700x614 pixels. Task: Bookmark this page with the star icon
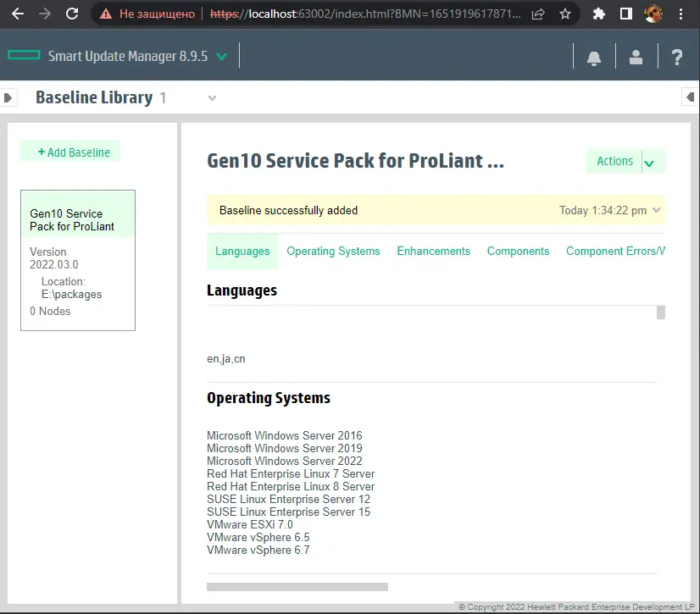point(565,14)
